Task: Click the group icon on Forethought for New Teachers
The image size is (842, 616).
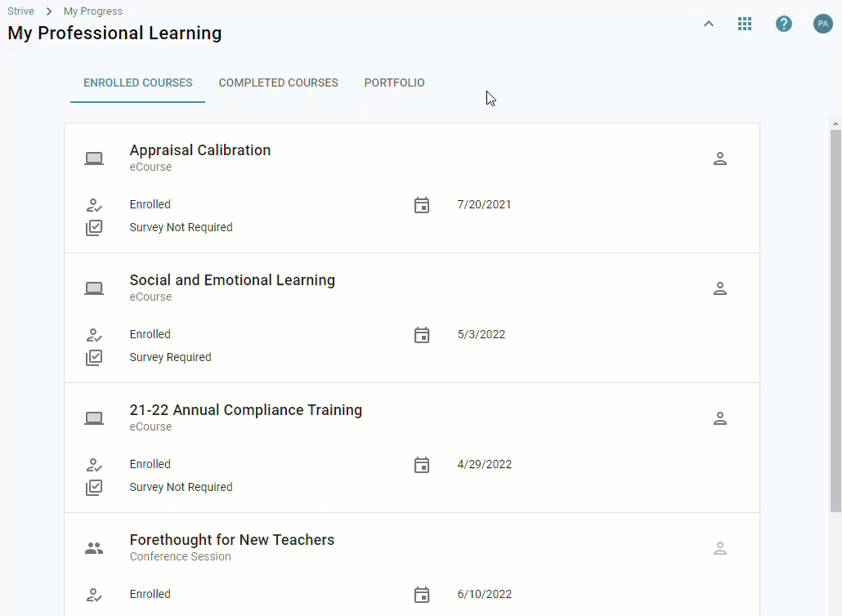Action: [94, 547]
